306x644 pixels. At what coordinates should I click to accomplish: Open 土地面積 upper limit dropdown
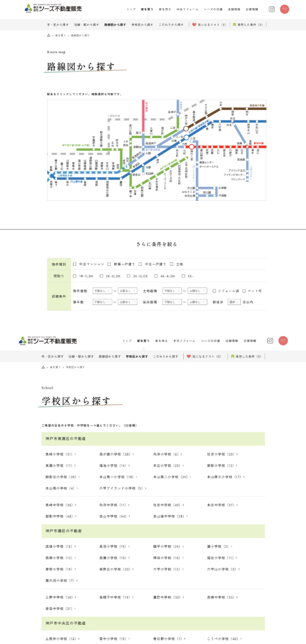pyautogui.click(x=197, y=291)
